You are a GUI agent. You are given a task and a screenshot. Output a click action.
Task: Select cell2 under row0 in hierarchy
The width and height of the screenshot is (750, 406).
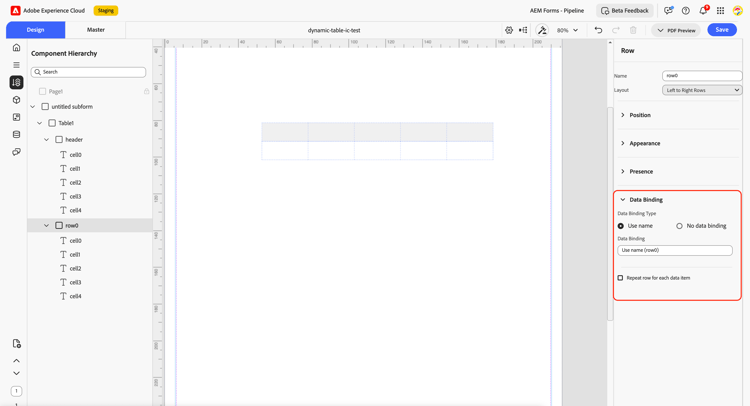(75, 268)
